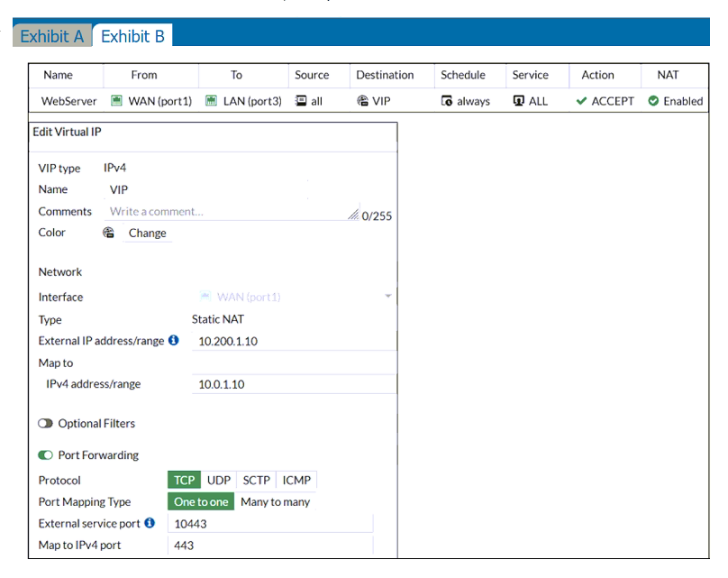Enable the Optional Filters toggle
The image size is (728, 578).
(x=45, y=424)
